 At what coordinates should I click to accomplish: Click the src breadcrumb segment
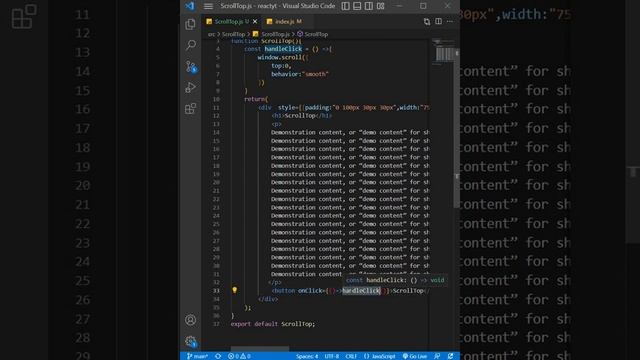coord(211,34)
